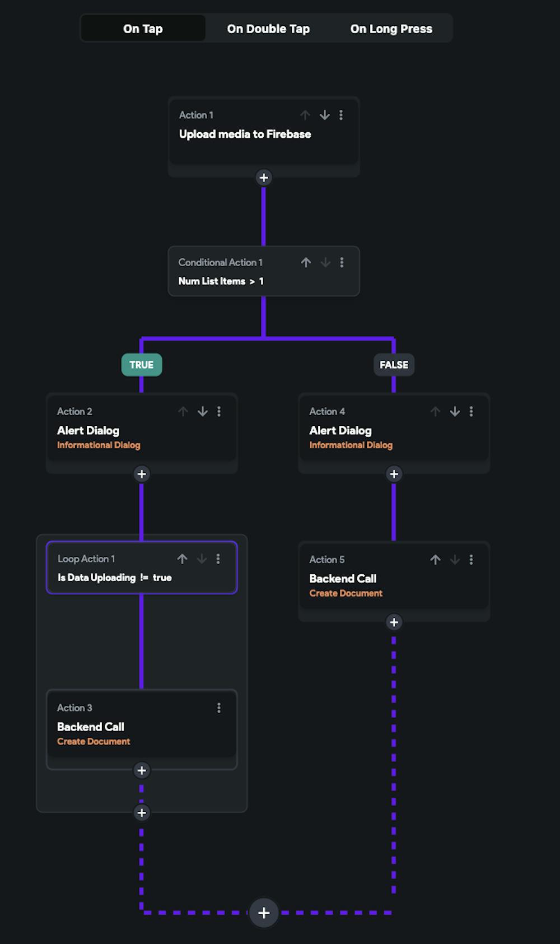560x944 pixels.
Task: Switch to the On Long Press tab
Action: click(x=391, y=28)
